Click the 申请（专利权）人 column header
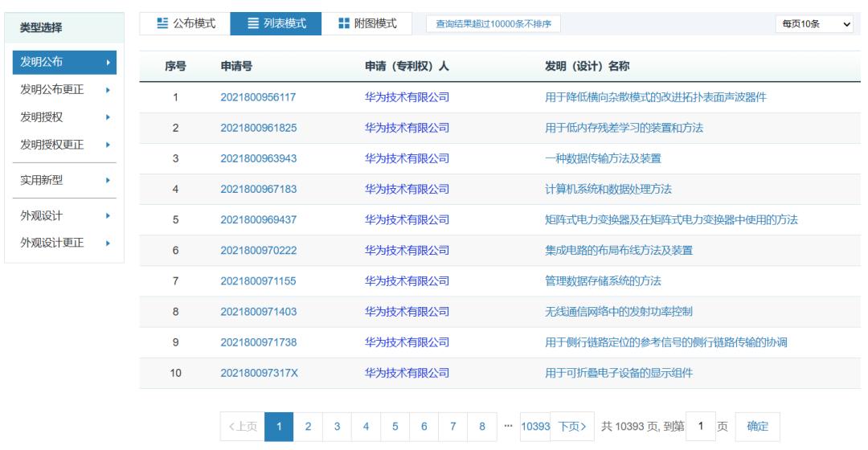The width and height of the screenshot is (868, 450). [407, 67]
